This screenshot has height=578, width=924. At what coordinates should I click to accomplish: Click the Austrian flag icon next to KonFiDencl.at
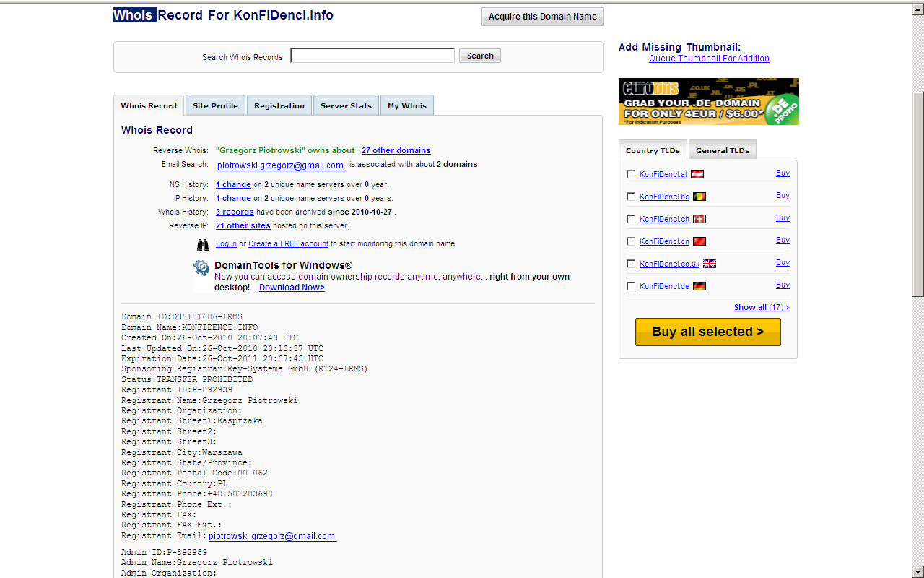(697, 174)
